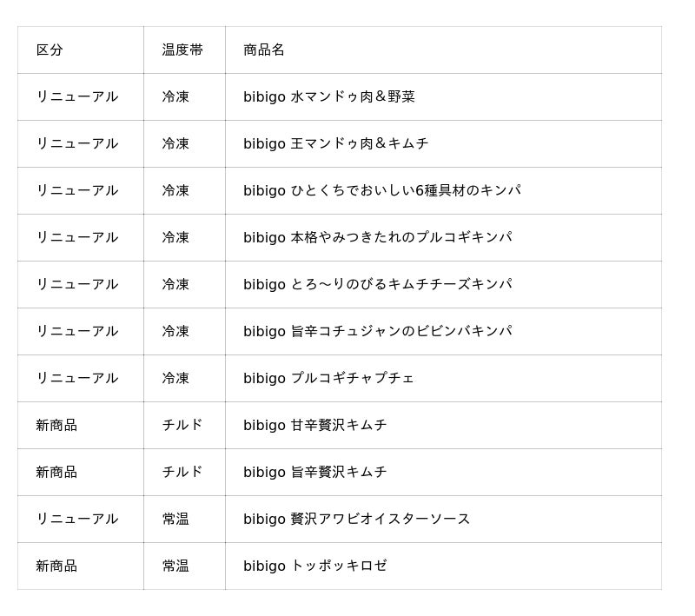This screenshot has height=616, width=695.
Task: Click リニューアル in the プルコギチャプチェ row
Action: pos(77,379)
